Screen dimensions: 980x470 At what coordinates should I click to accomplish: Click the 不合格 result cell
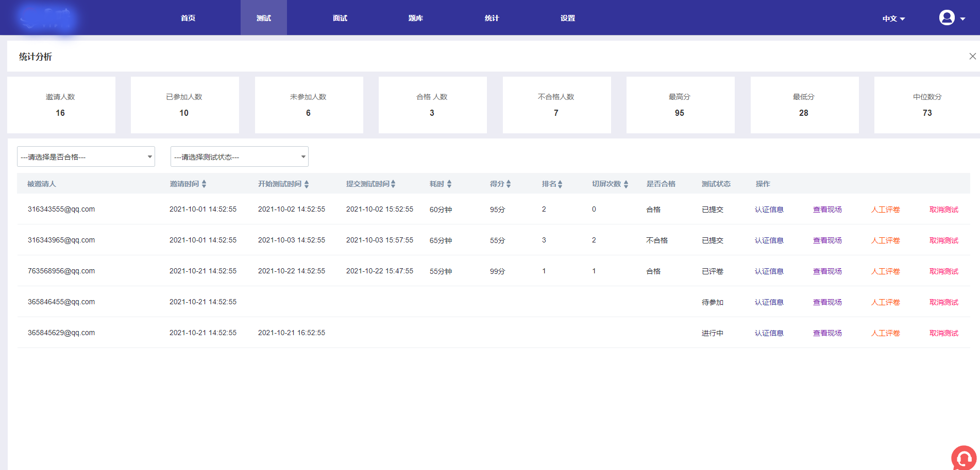click(x=657, y=240)
